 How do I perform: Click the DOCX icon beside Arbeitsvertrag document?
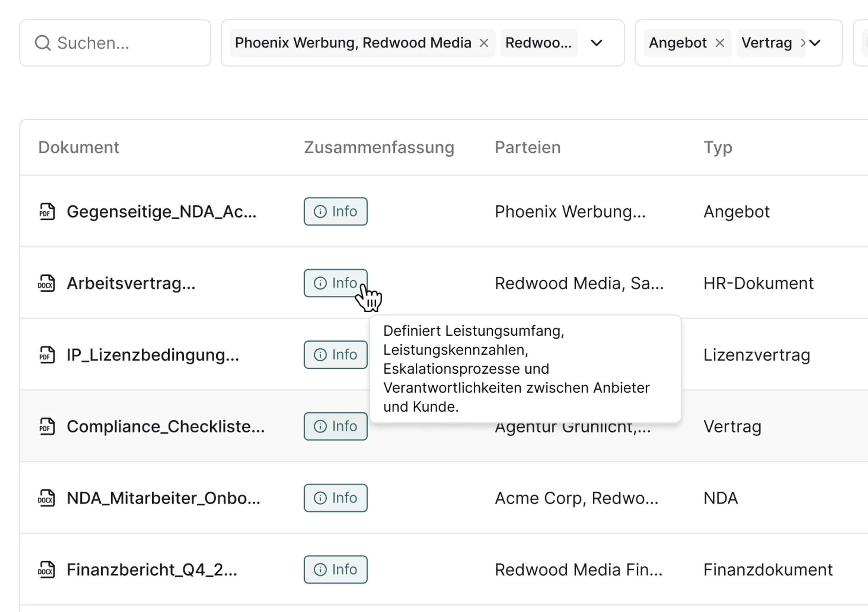point(46,283)
